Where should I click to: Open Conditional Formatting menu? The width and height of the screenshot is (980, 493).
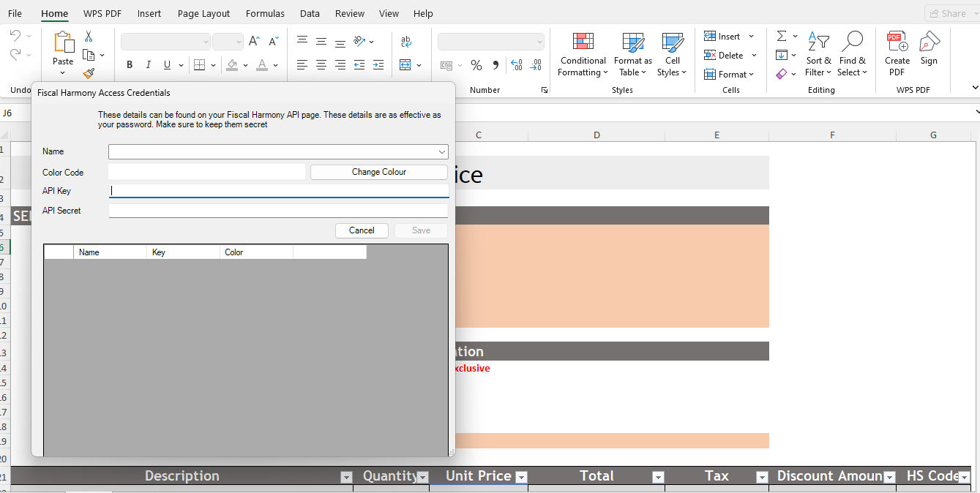583,54
